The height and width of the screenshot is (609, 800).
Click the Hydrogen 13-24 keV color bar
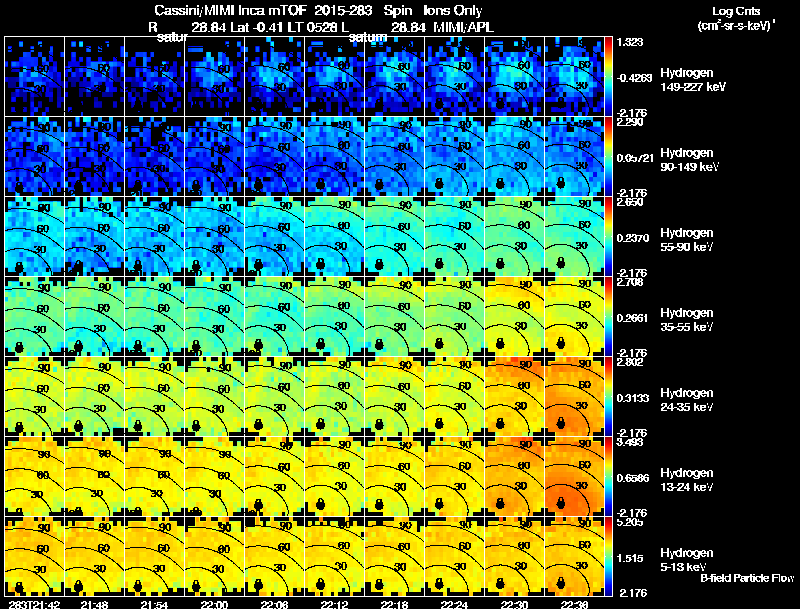(x=608, y=477)
